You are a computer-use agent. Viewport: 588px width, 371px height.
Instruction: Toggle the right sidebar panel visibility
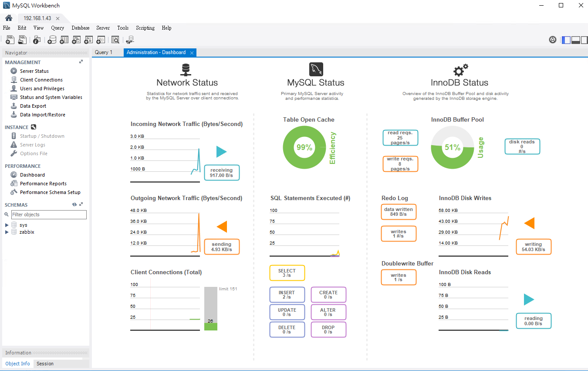pyautogui.click(x=585, y=40)
